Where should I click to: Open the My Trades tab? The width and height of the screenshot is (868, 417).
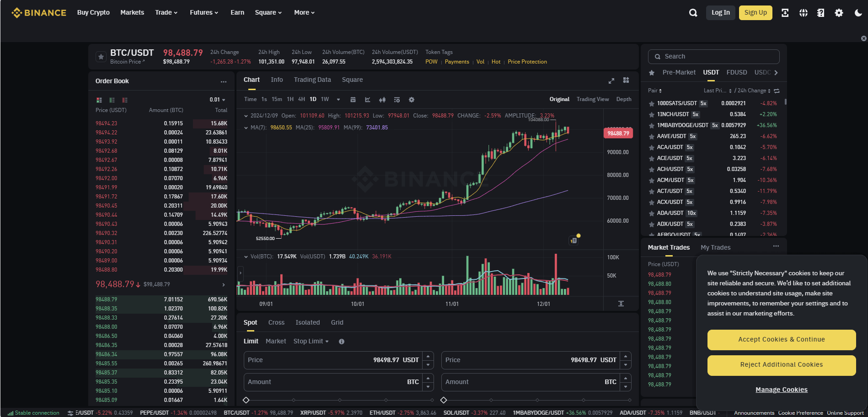(x=716, y=247)
